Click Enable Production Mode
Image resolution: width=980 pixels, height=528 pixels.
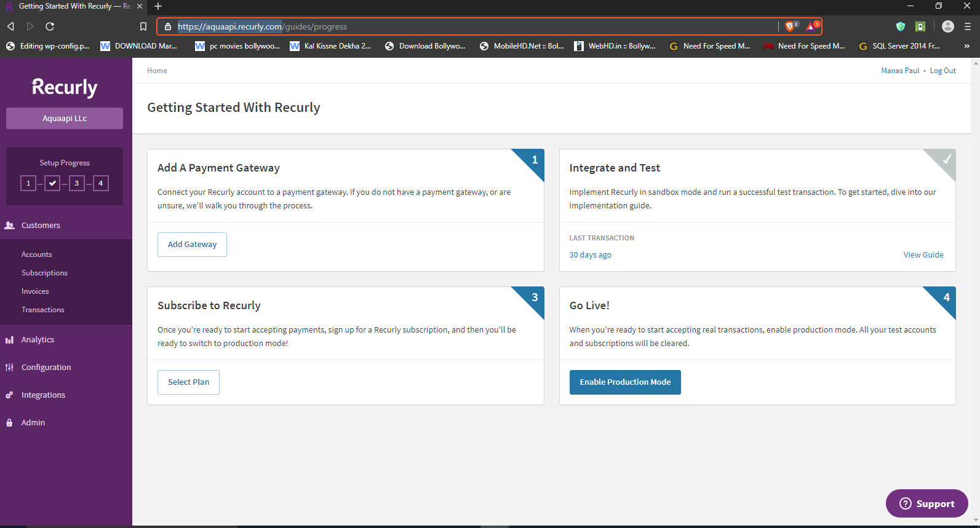point(625,382)
